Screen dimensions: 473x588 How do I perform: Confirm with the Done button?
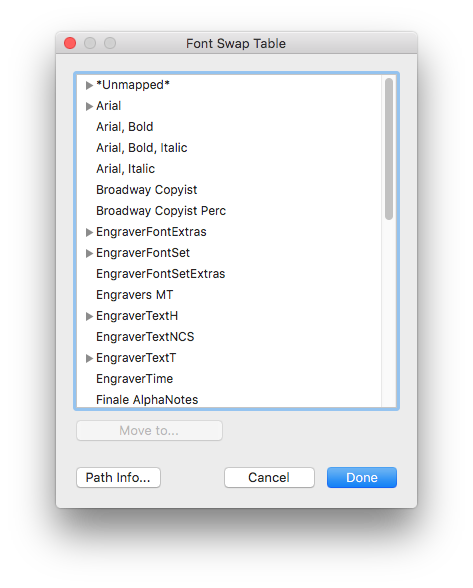tap(362, 477)
